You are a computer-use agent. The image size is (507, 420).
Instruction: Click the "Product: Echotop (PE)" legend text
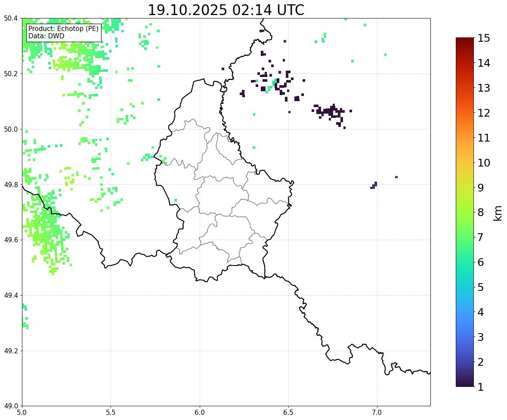pyautogui.click(x=63, y=28)
